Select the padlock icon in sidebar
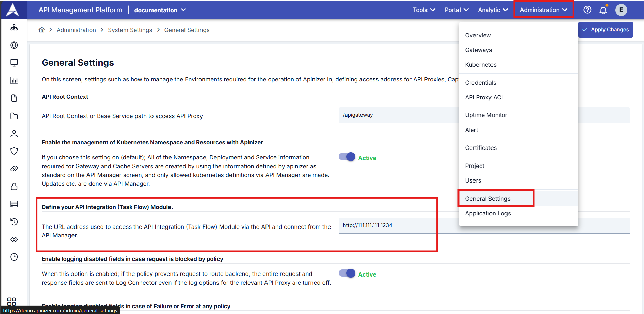The image size is (644, 314). click(14, 186)
